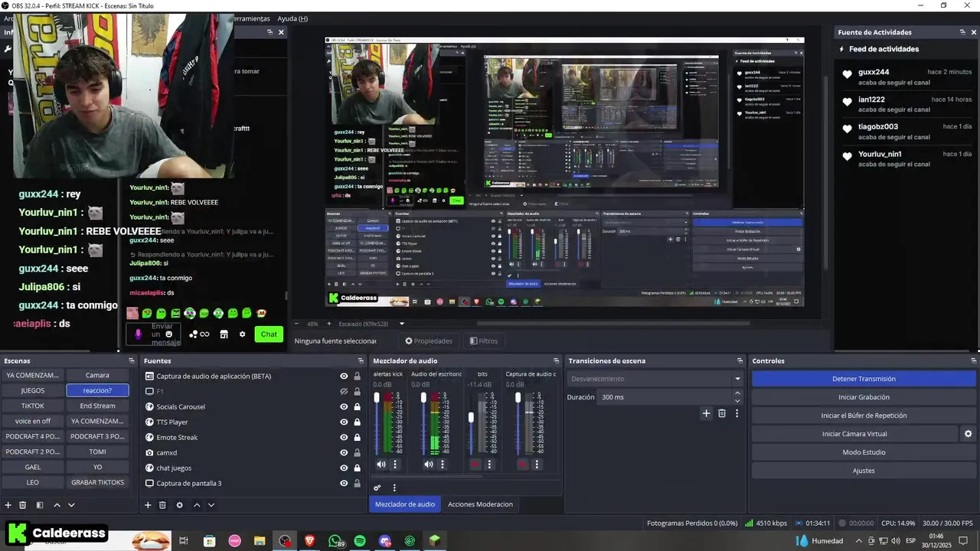Screen dimensions: 980x551
Task: Show the hidden F1 source
Action: 344,391
